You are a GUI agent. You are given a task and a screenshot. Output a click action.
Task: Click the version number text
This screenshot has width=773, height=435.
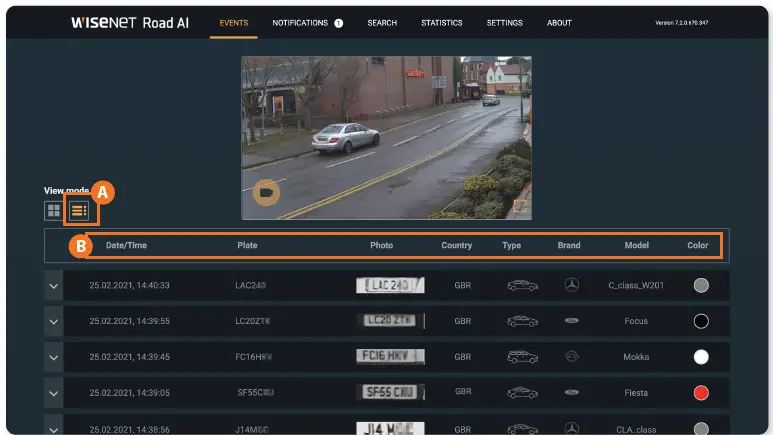tap(681, 23)
